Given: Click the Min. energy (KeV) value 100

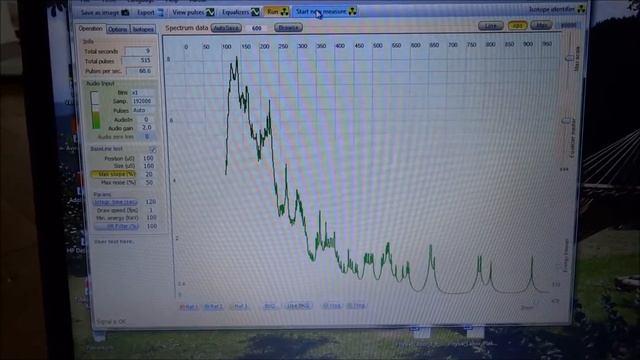Looking at the screenshot, I should coord(151,218).
